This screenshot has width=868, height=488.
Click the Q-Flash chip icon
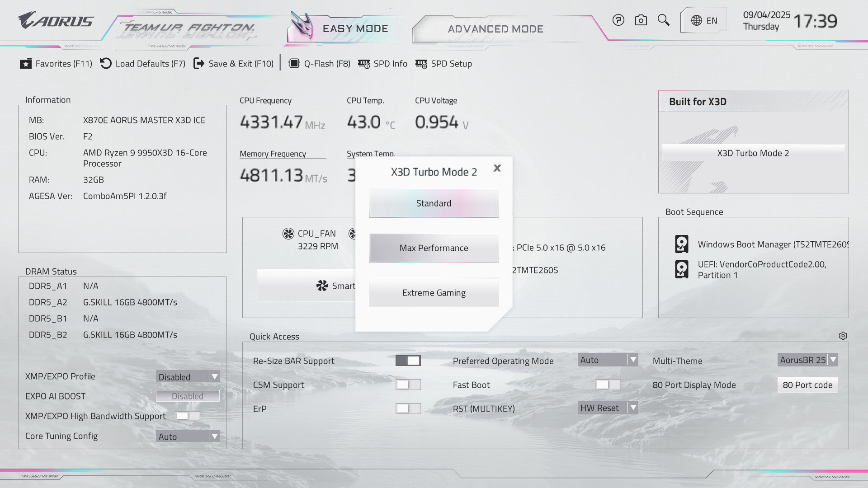294,64
